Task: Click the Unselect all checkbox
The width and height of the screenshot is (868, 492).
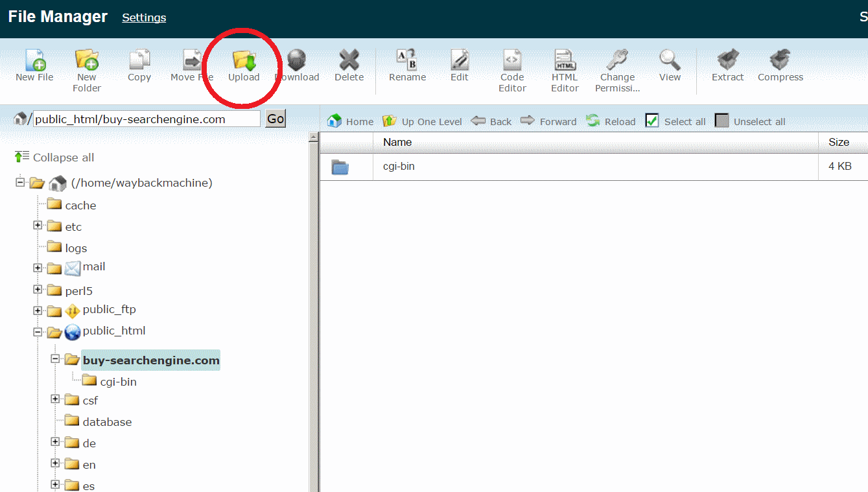Action: point(721,121)
